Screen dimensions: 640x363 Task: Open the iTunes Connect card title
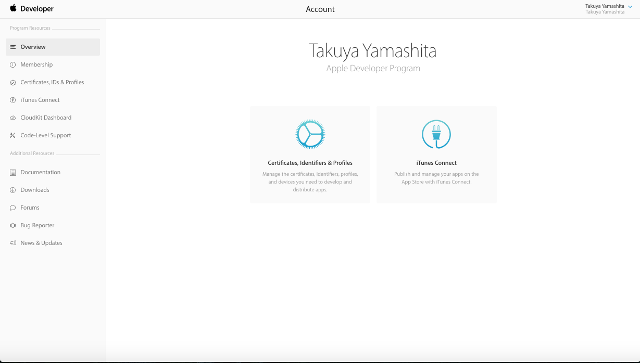pos(436,163)
